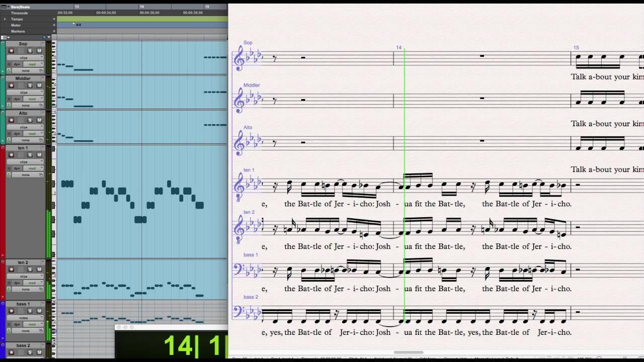Open the Sop track view selector showing clips

coord(25,58)
